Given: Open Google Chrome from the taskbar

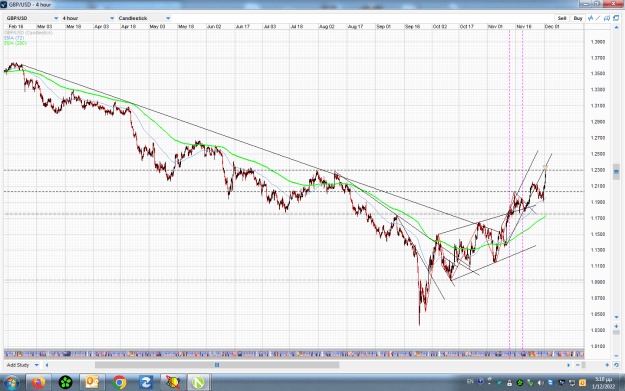Looking at the screenshot, I should [119, 383].
